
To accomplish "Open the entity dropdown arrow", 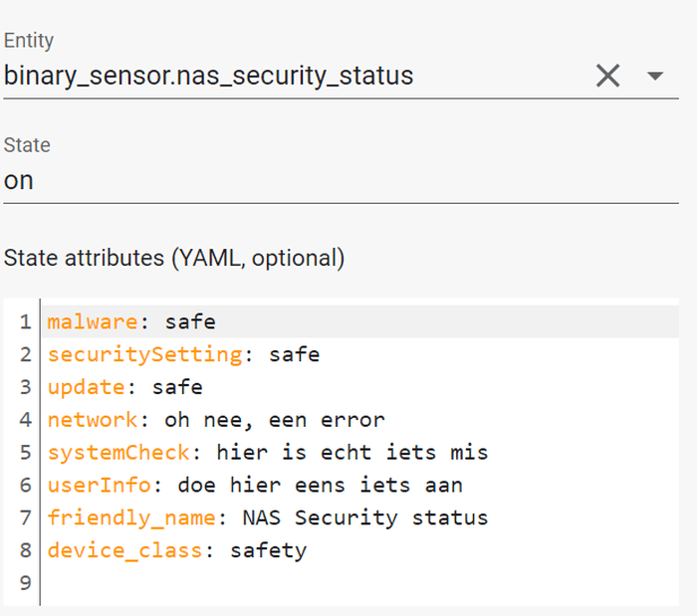I will 655,76.
